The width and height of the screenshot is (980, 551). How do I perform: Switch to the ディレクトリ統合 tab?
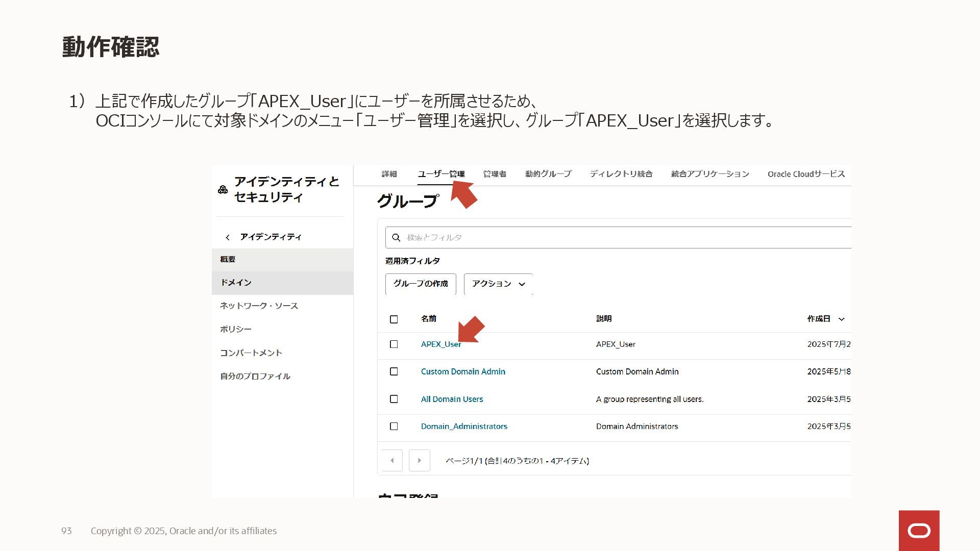point(621,174)
